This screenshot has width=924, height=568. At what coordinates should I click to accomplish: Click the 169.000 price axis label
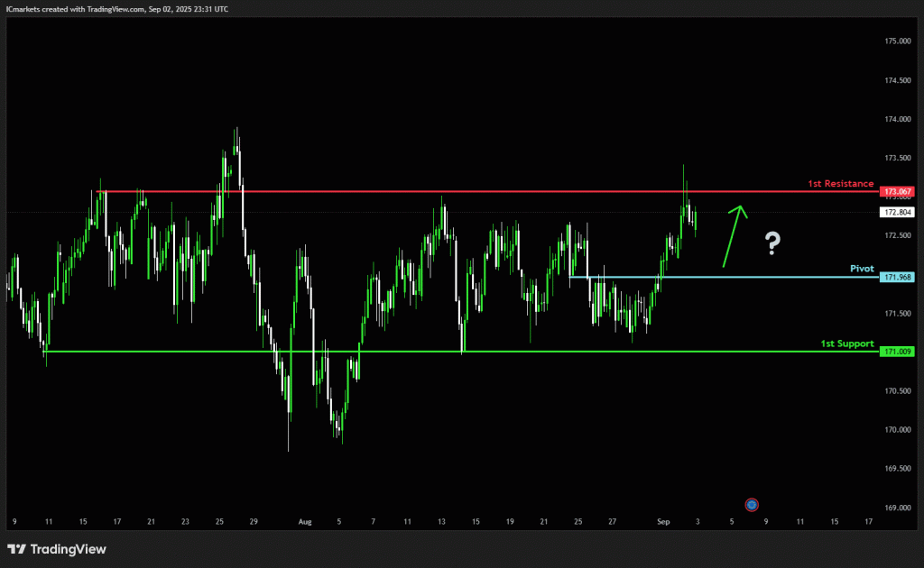[898, 508]
